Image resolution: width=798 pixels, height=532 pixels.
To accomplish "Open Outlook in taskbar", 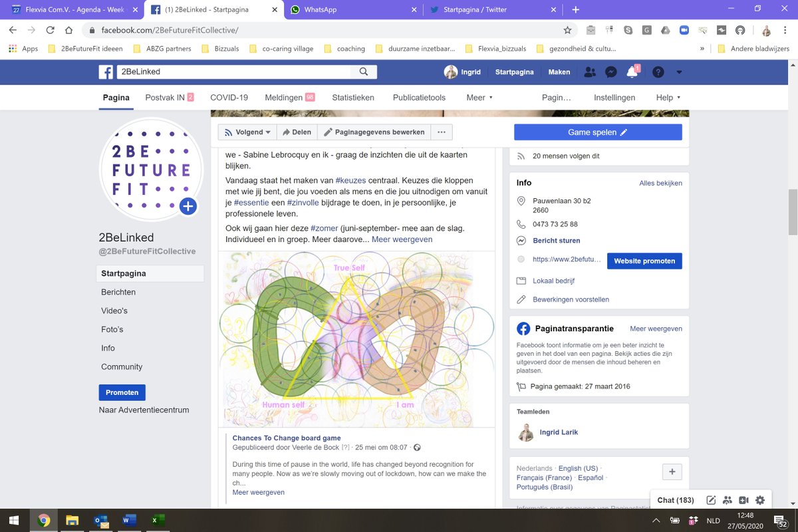I will 101,520.
